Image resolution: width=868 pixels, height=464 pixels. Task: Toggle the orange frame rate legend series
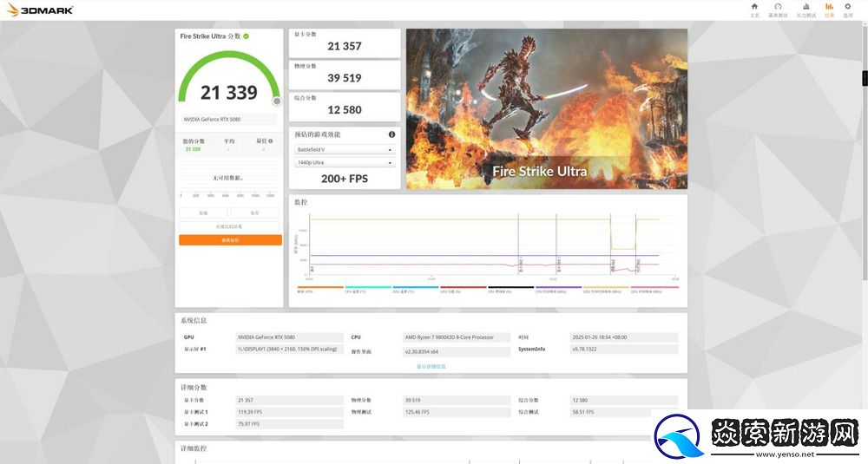pos(320,288)
